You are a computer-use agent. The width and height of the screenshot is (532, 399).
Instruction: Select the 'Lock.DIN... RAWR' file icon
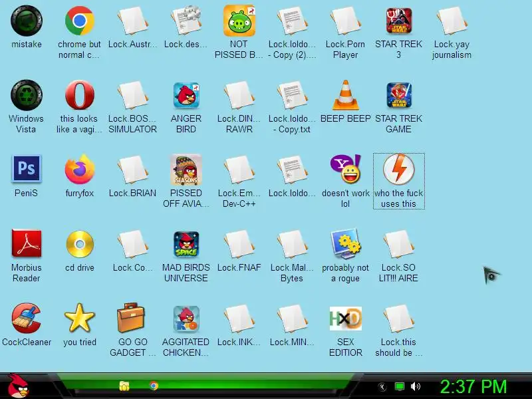tap(239, 95)
